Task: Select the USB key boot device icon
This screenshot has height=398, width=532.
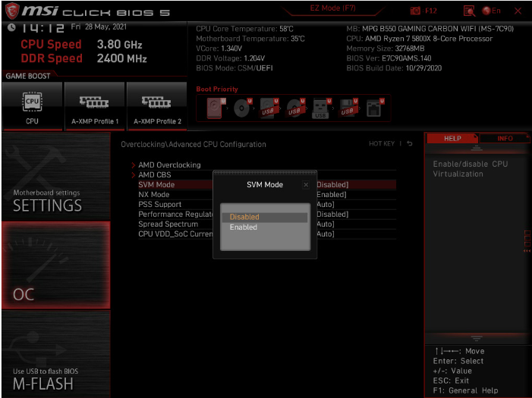Action: click(x=322, y=108)
